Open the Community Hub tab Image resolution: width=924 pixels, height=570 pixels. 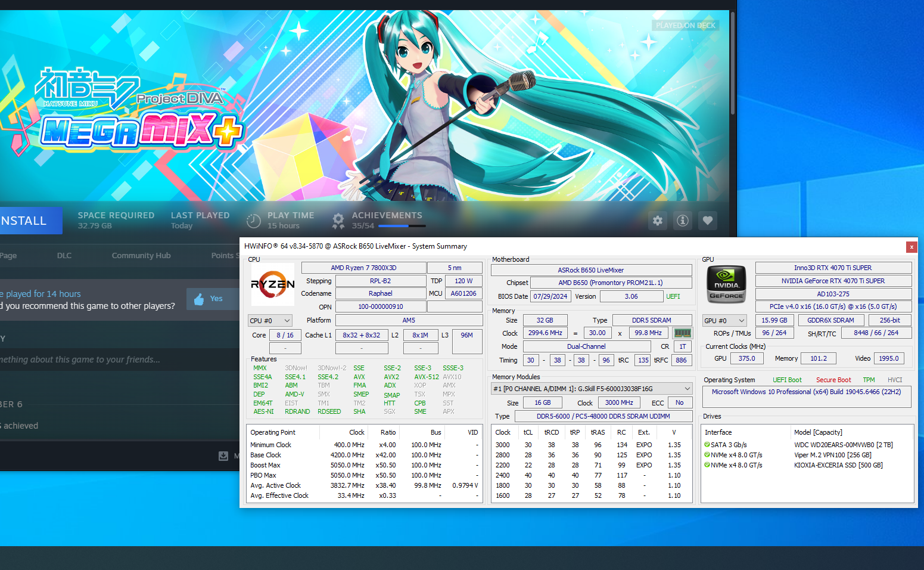click(x=141, y=256)
